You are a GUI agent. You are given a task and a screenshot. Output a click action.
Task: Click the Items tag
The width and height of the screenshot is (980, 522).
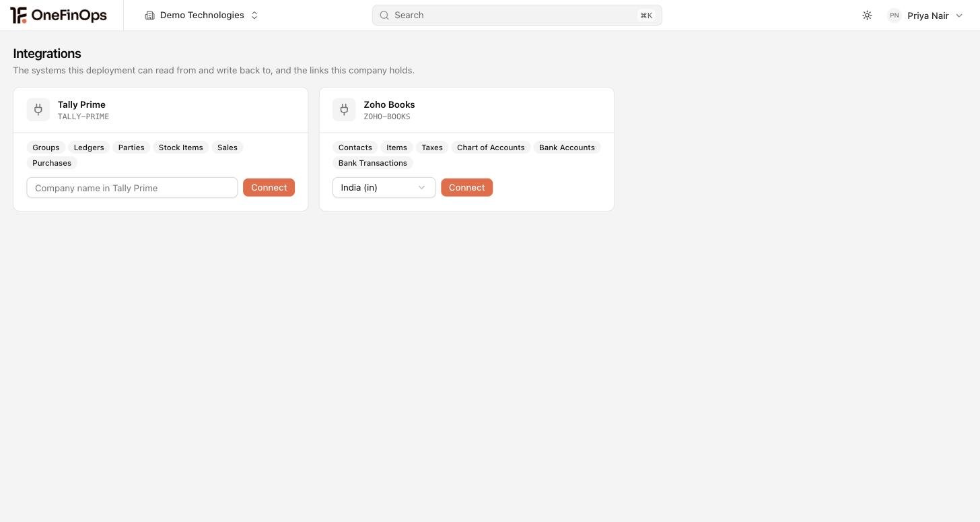click(396, 148)
